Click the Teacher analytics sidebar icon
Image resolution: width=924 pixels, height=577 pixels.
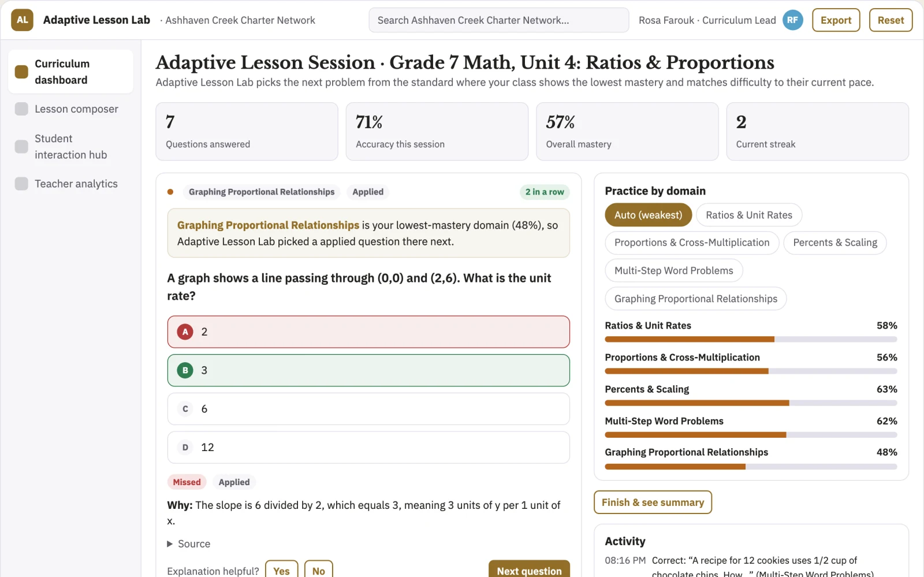click(x=21, y=184)
